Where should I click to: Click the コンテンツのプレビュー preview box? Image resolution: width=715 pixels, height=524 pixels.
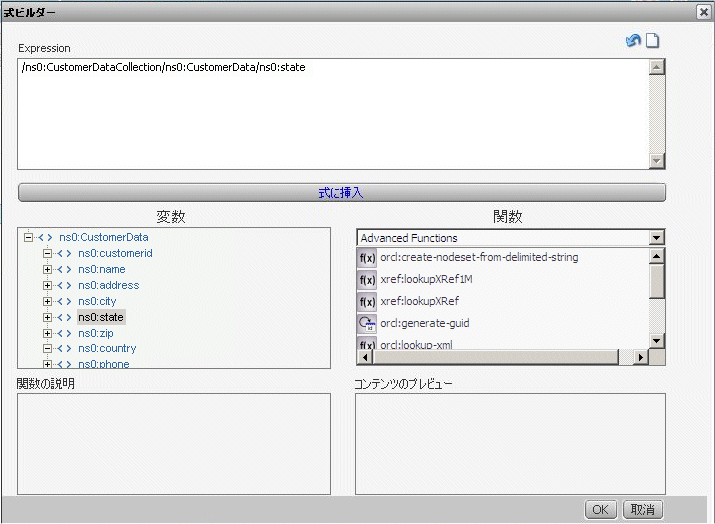click(x=510, y=444)
